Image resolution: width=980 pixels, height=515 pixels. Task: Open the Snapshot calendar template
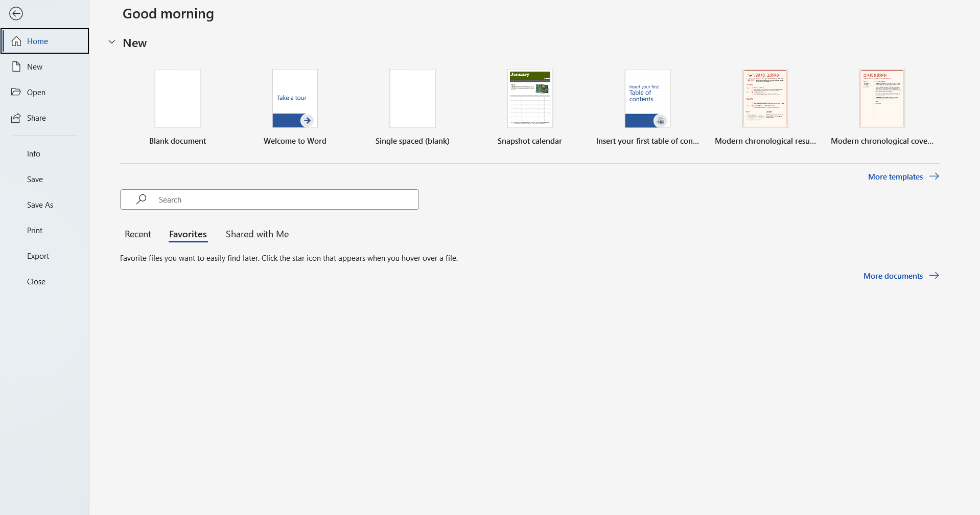[x=530, y=98]
